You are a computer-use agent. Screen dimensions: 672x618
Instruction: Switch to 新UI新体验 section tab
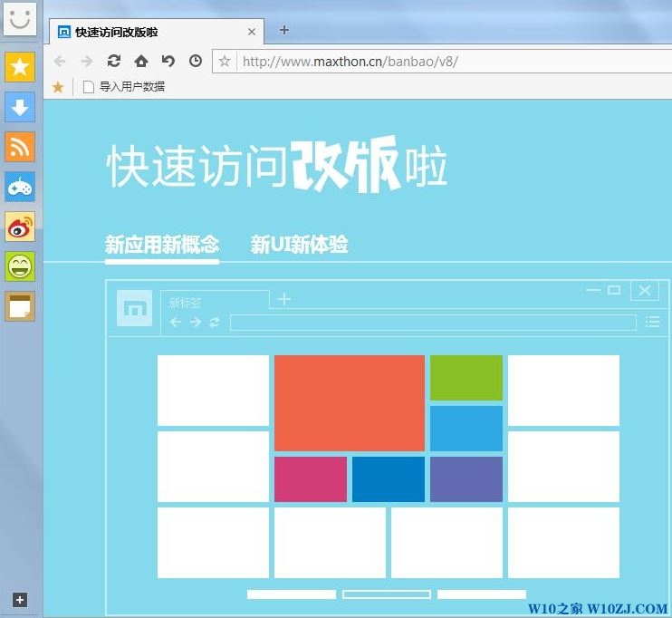(299, 244)
